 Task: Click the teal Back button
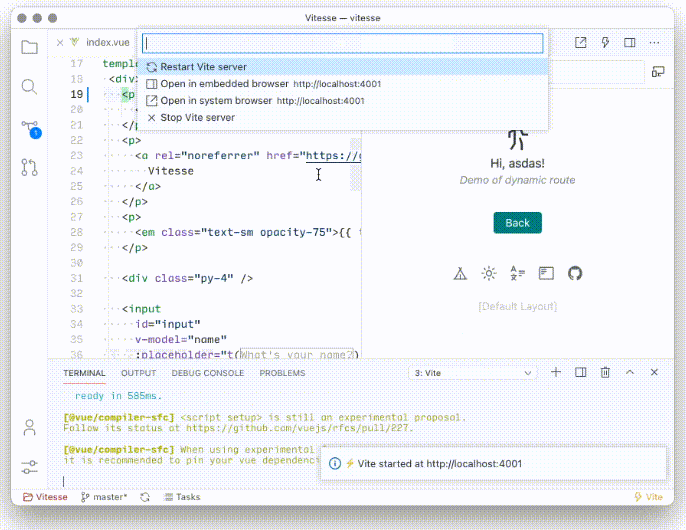point(518,223)
